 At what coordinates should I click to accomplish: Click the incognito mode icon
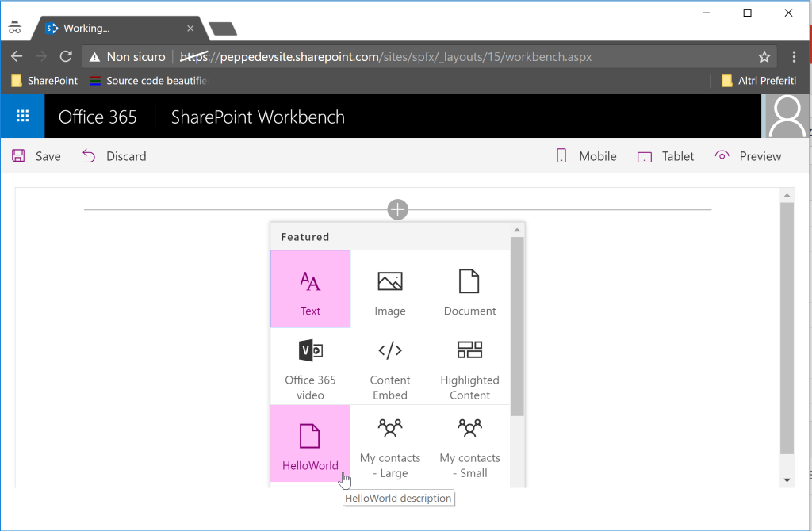click(x=15, y=27)
